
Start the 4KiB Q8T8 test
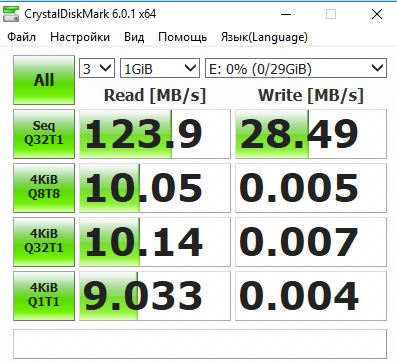(x=44, y=188)
